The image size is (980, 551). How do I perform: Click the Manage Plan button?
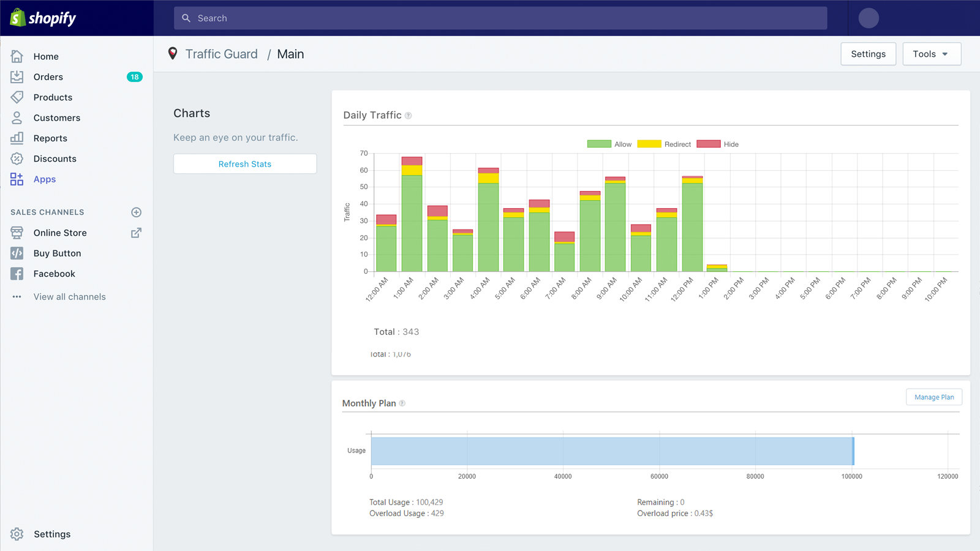click(x=934, y=397)
